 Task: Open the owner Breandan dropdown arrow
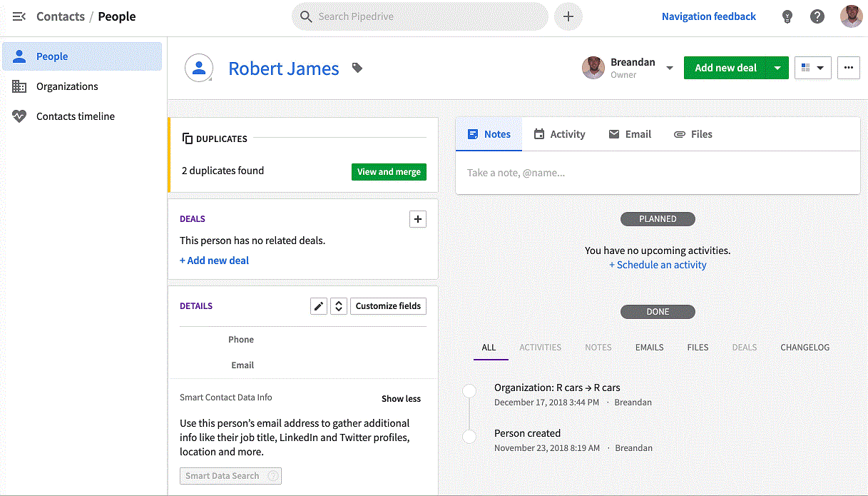[x=670, y=69]
